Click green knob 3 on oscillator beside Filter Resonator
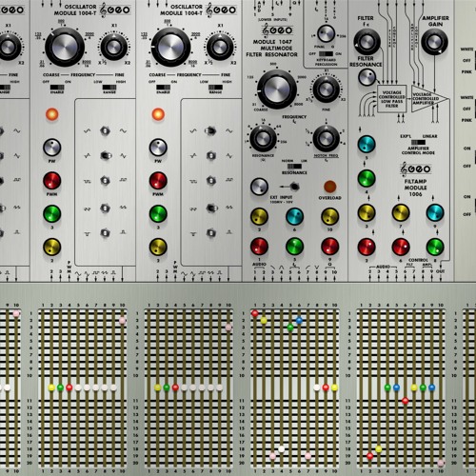 click(x=158, y=213)
